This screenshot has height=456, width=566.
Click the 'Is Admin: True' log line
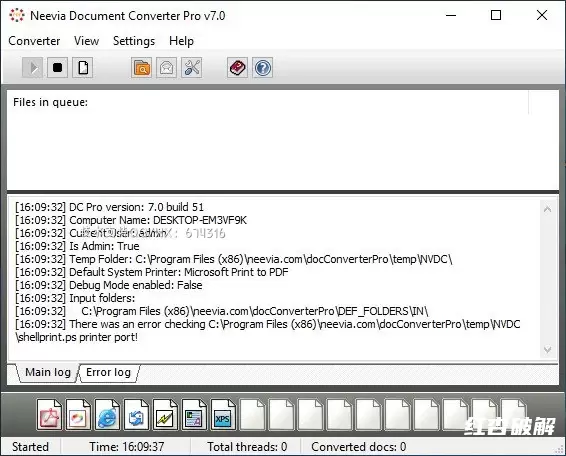(77, 246)
